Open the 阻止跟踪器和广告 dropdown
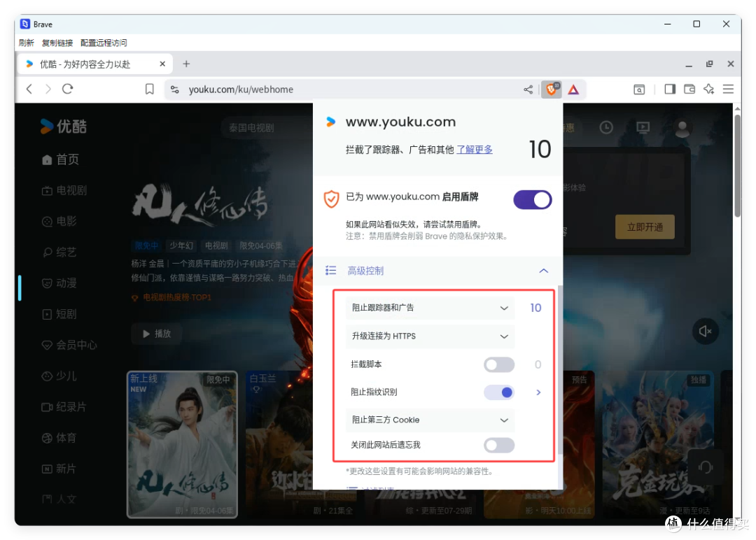Viewport: 756px width, 540px height. [x=430, y=308]
